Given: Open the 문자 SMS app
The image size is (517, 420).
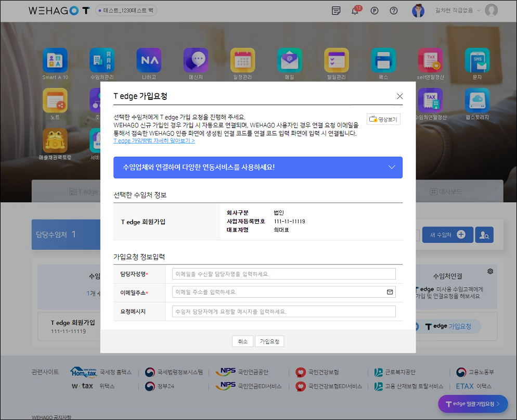Looking at the screenshot, I should 477,60.
